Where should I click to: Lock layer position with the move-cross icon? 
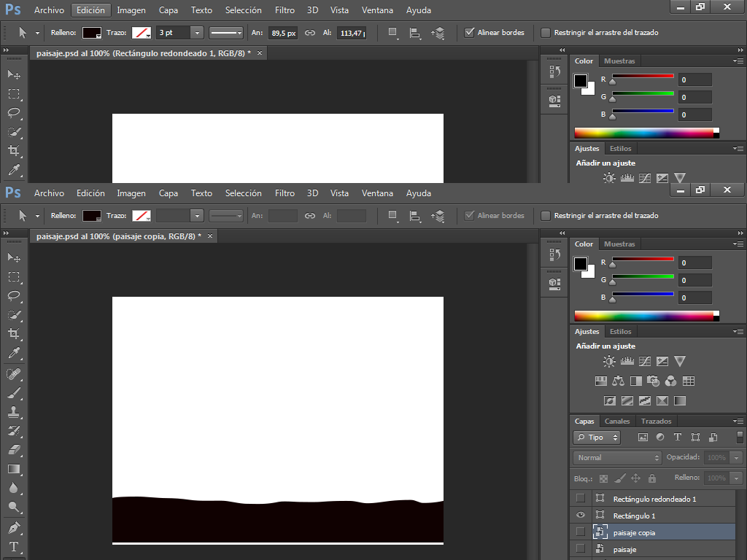pyautogui.click(x=635, y=478)
